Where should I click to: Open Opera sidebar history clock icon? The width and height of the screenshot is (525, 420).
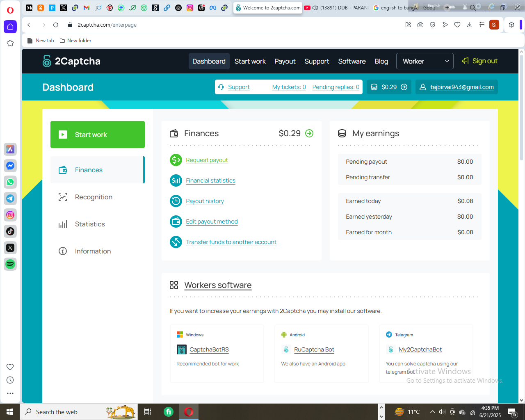[10, 380]
